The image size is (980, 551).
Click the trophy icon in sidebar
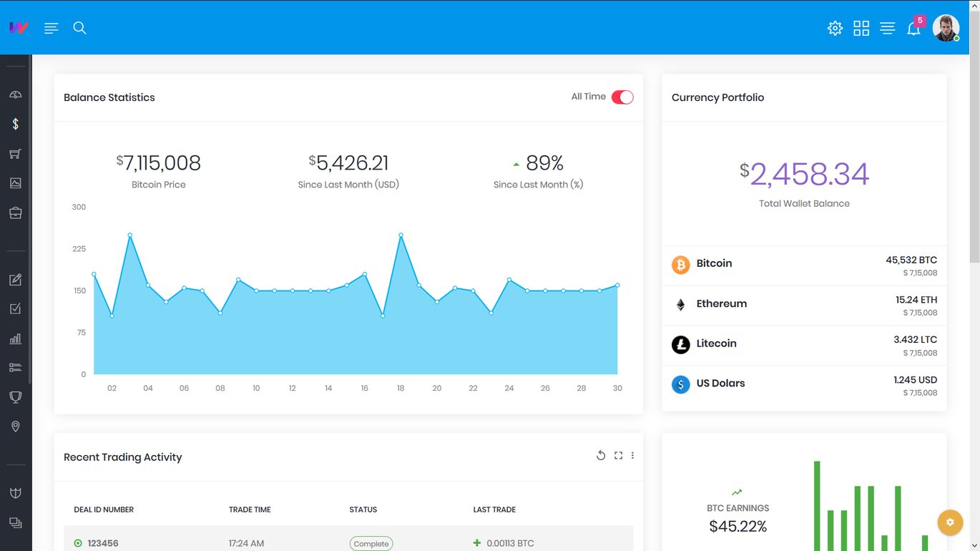pos(16,397)
